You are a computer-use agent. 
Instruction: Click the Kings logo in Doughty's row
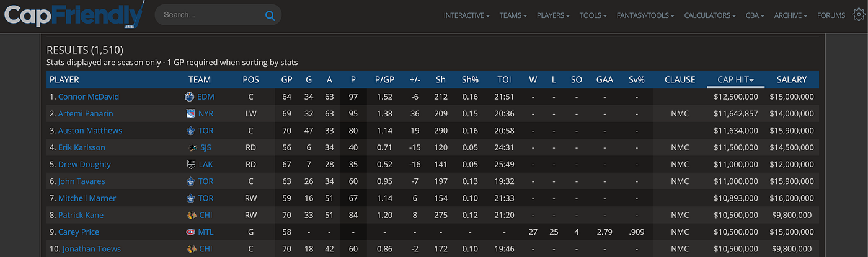[191, 165]
